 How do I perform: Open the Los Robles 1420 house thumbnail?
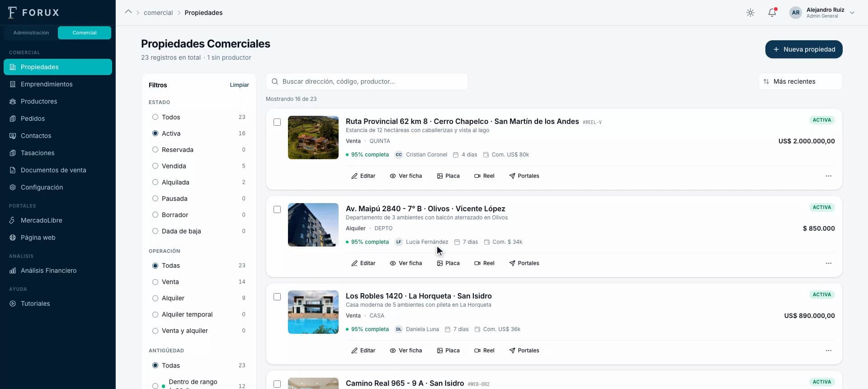[313, 312]
